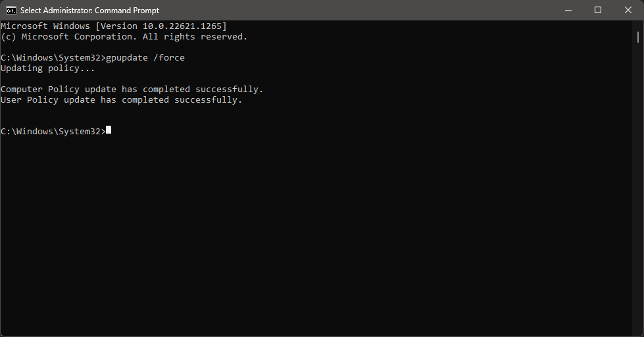Close the Administrator Command Prompt window
The width and height of the screenshot is (644, 337).
pyautogui.click(x=628, y=11)
